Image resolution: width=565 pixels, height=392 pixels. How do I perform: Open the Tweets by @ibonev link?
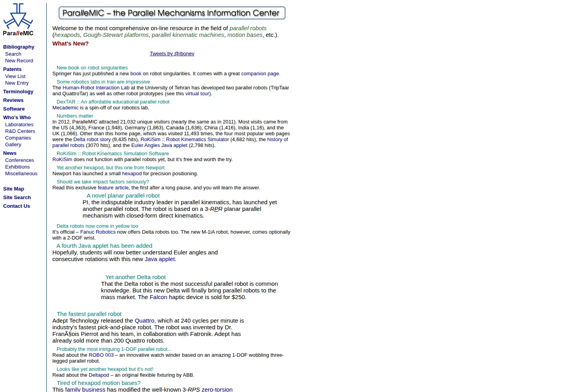pyautogui.click(x=172, y=54)
